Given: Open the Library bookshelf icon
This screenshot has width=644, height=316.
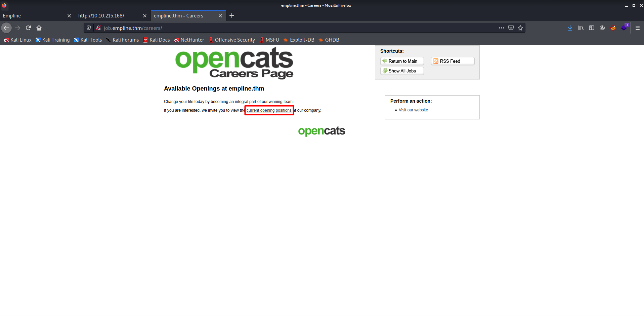Looking at the screenshot, I should point(581,28).
